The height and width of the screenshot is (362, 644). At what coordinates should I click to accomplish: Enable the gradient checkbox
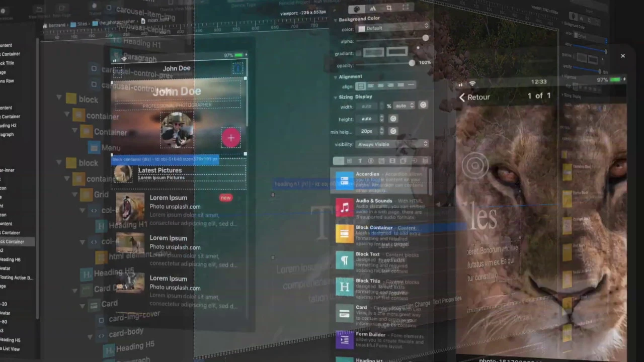point(358,53)
